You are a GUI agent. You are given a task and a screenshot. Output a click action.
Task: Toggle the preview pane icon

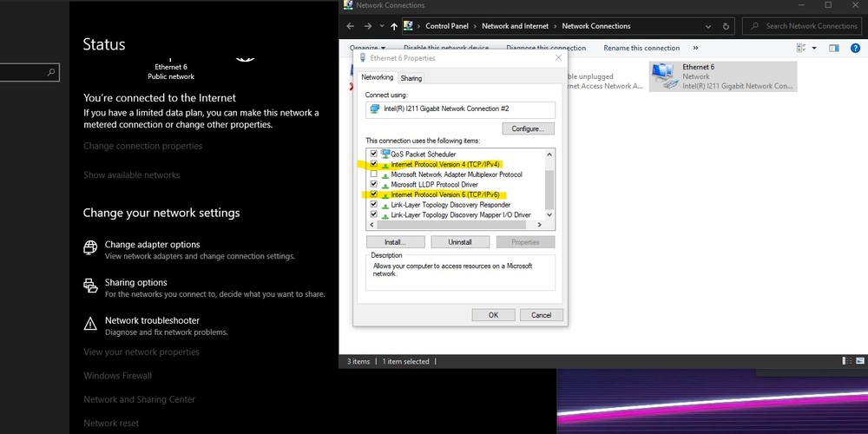pyautogui.click(x=834, y=48)
